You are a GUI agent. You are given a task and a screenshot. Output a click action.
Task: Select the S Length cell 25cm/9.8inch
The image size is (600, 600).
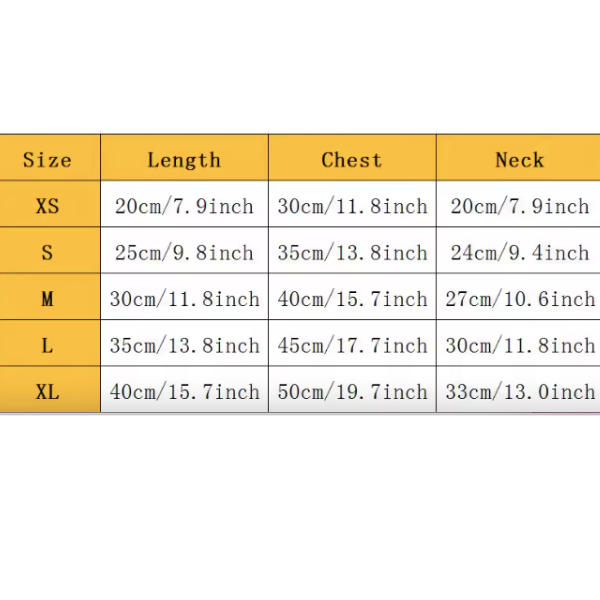pyautogui.click(x=184, y=253)
